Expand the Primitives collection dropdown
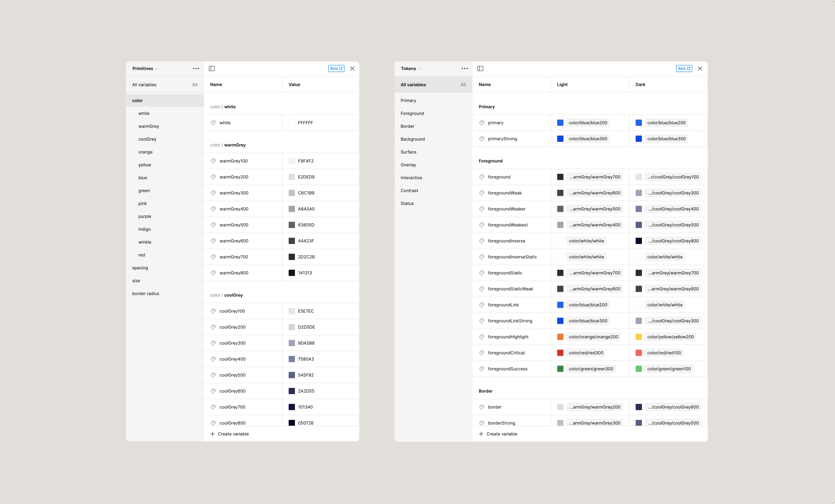The width and height of the screenshot is (835, 504). (x=145, y=68)
